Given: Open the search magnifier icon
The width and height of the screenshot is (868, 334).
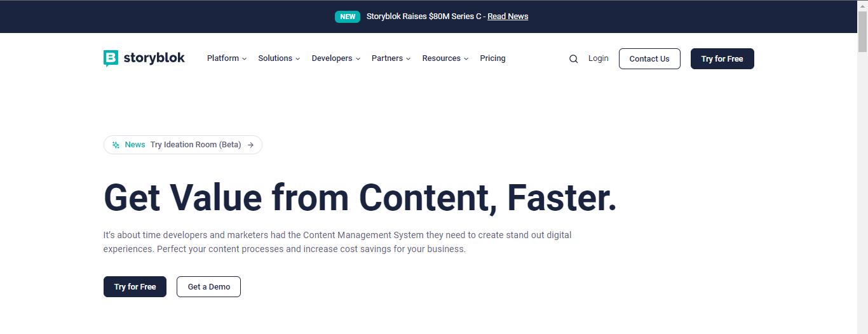Looking at the screenshot, I should [x=573, y=59].
